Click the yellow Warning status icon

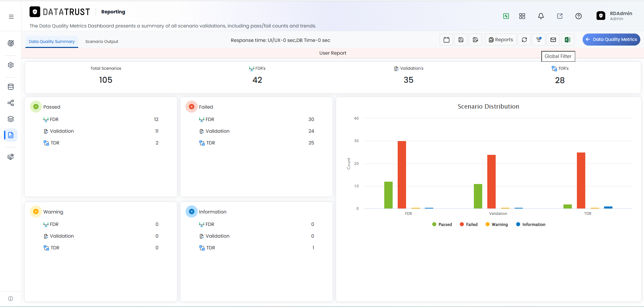point(36,211)
